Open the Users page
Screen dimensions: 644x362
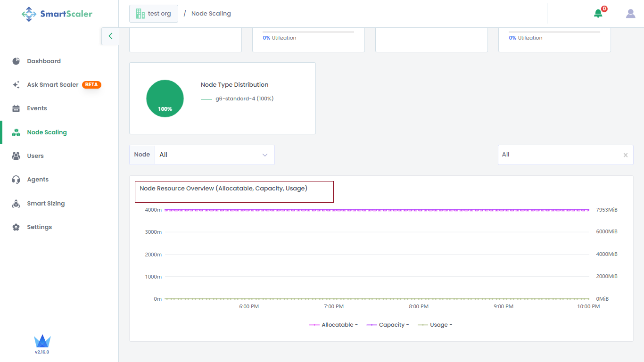point(35,156)
